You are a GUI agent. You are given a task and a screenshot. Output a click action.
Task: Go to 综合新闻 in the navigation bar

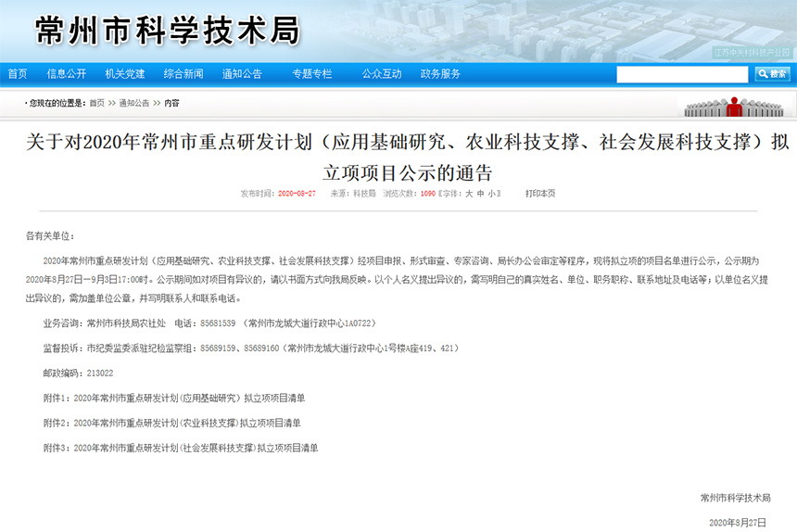183,74
